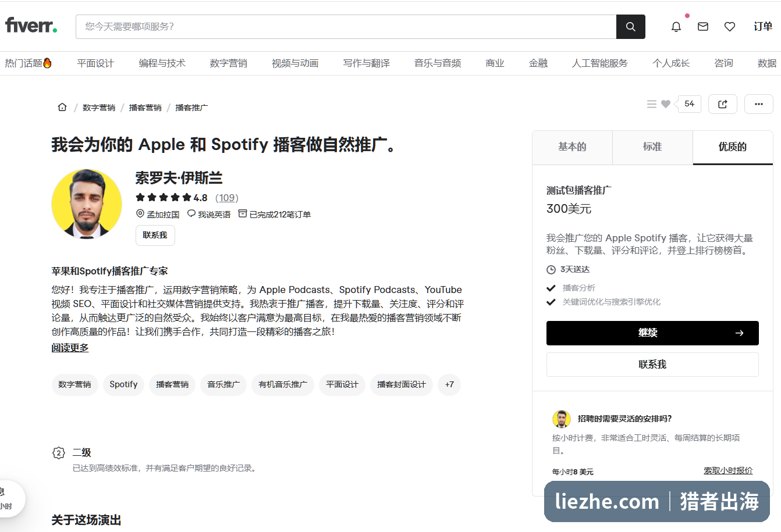Image resolution: width=781 pixels, height=532 pixels.
Task: Click the seller profile photo
Action: click(x=87, y=204)
